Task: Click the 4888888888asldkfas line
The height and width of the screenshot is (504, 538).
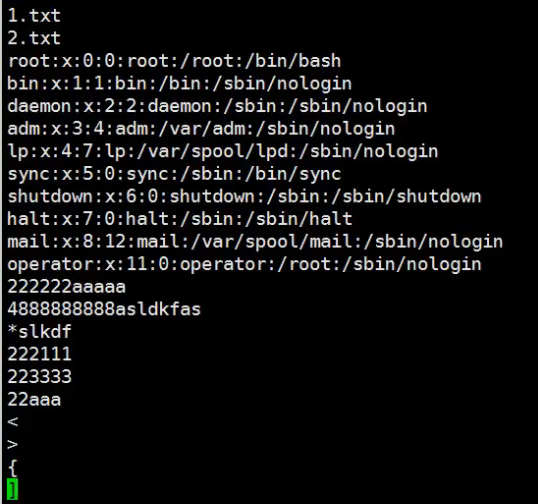Action: click(x=104, y=309)
